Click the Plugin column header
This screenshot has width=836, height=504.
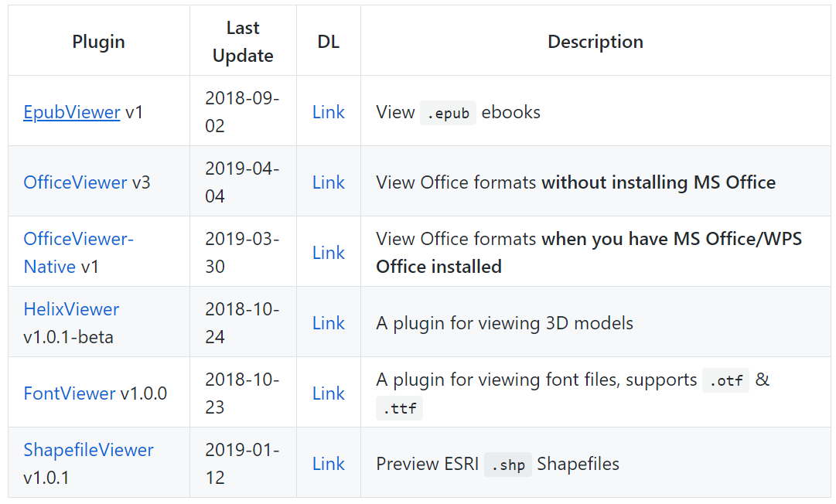coord(98,42)
